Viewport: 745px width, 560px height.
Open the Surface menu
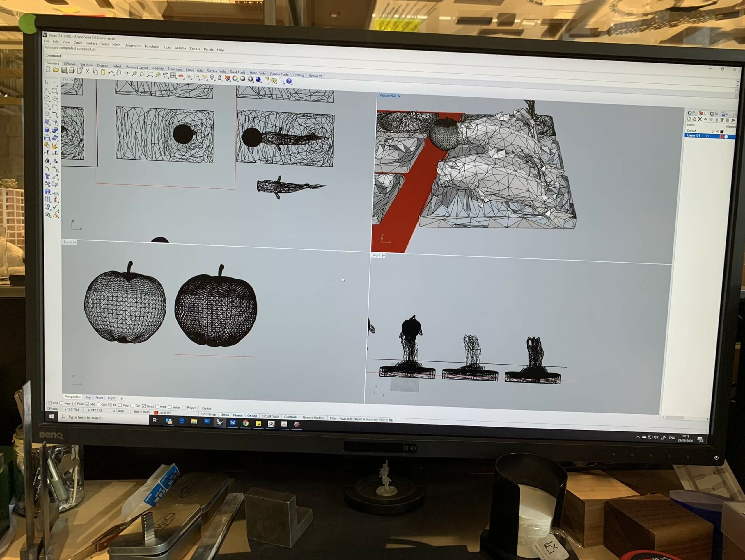[x=92, y=43]
